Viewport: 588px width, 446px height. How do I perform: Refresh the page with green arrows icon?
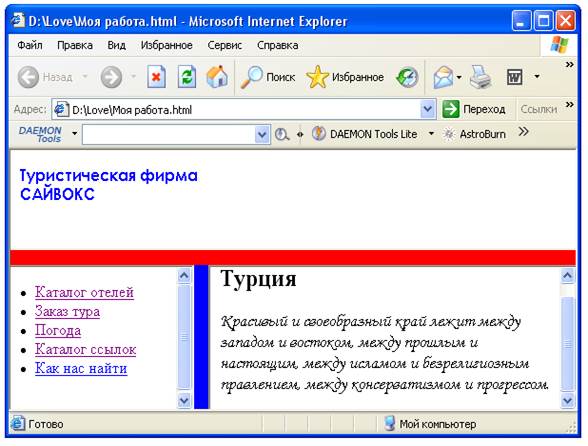[187, 77]
